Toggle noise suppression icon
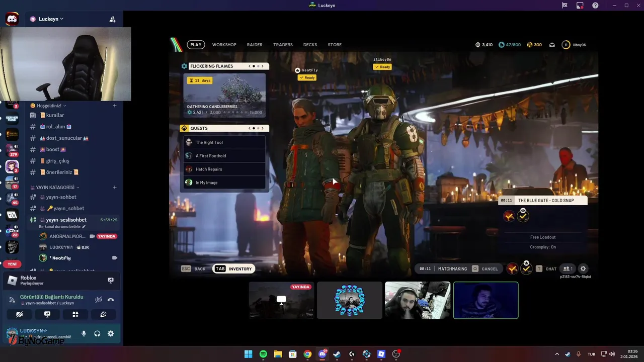 (x=99, y=300)
